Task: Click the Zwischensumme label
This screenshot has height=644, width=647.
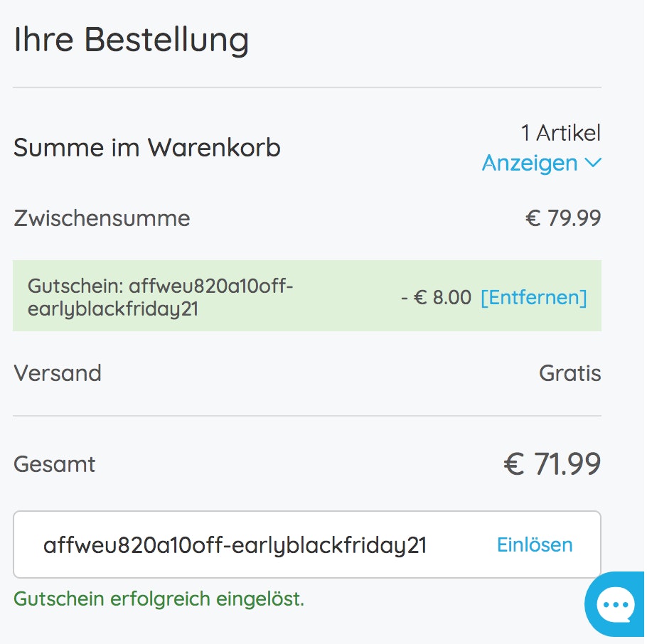Action: (x=102, y=218)
